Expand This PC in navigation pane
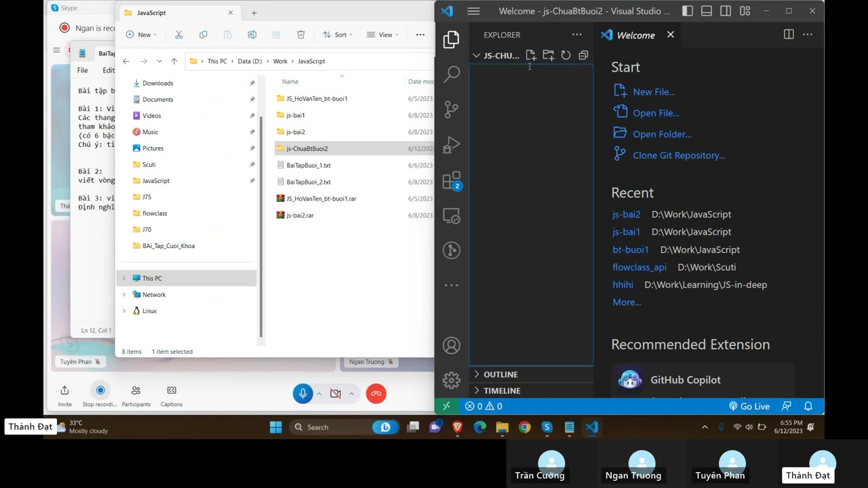Viewport: 868px width, 488px height. [123, 279]
